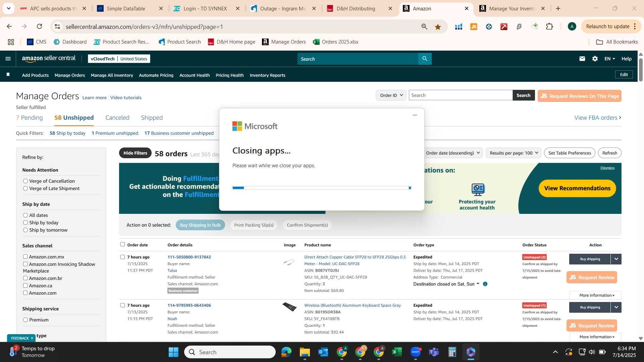Open the Order date (descending) sort dropdown
Viewport: 644px width, 362px height.
(x=453, y=153)
